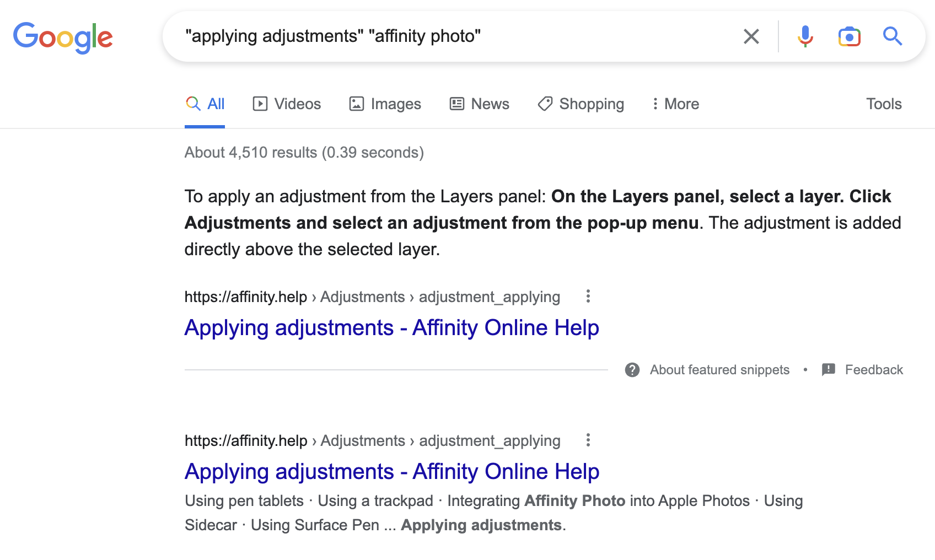935x560 pixels.
Task: Click the Google logo
Action: pyautogui.click(x=63, y=37)
